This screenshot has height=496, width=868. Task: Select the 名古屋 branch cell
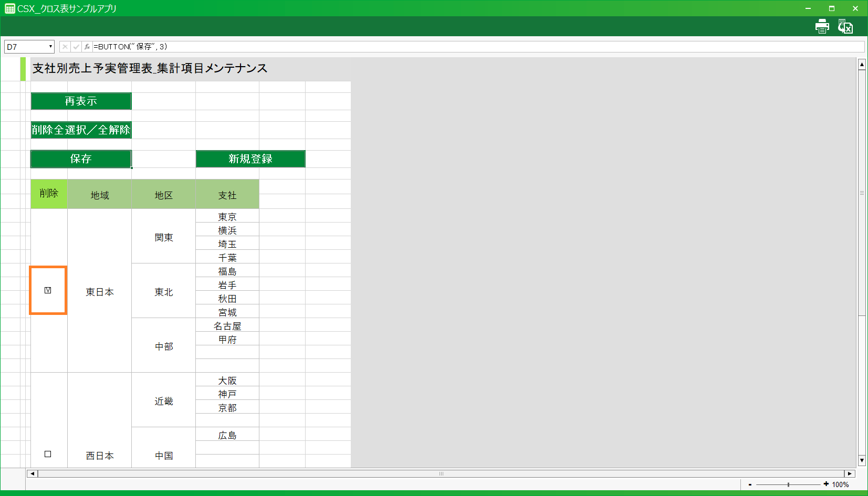coord(227,326)
